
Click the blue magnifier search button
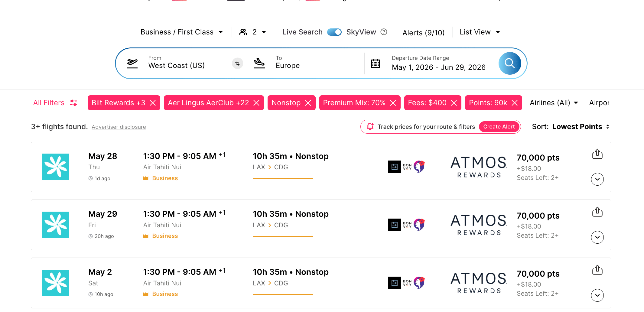pyautogui.click(x=509, y=63)
